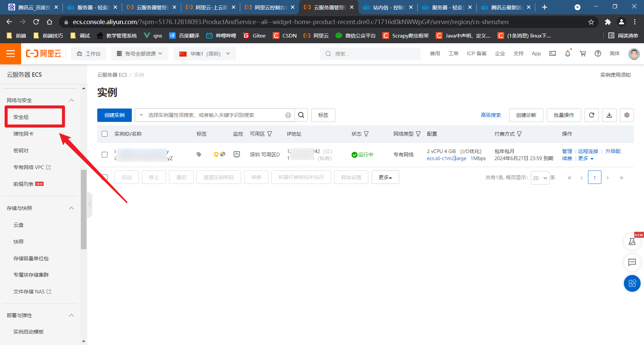The height and width of the screenshot is (345, 644).
Task: Click sidebar vertical scrollbar
Action: 84,210
